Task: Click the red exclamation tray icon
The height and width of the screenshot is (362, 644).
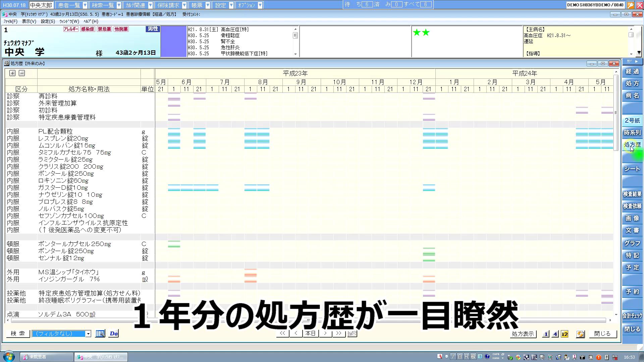Action: [x=598, y=357]
